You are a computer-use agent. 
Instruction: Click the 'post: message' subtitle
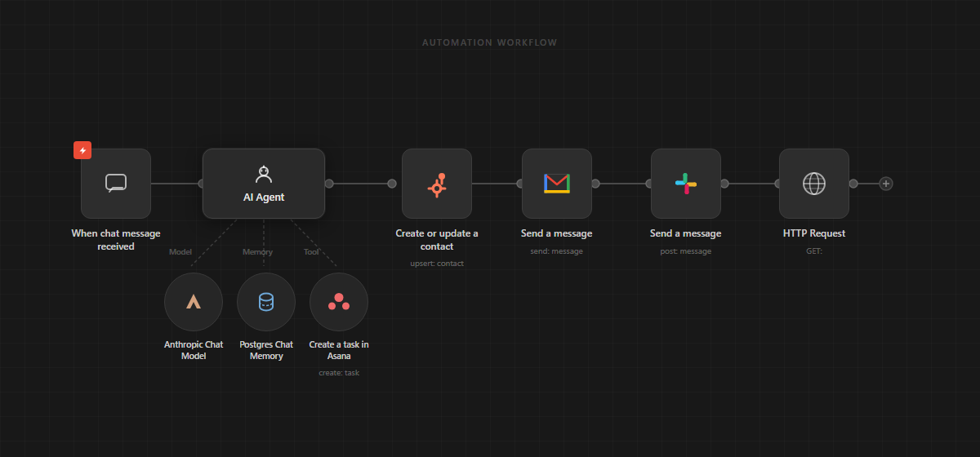coord(686,251)
